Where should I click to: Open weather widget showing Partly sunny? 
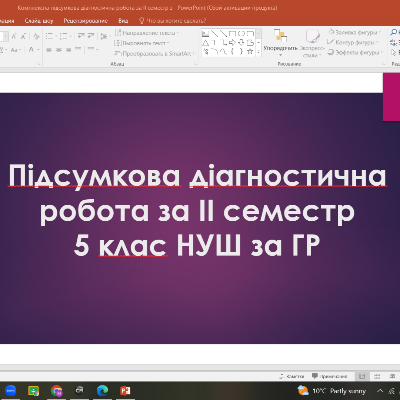pyautogui.click(x=332, y=391)
